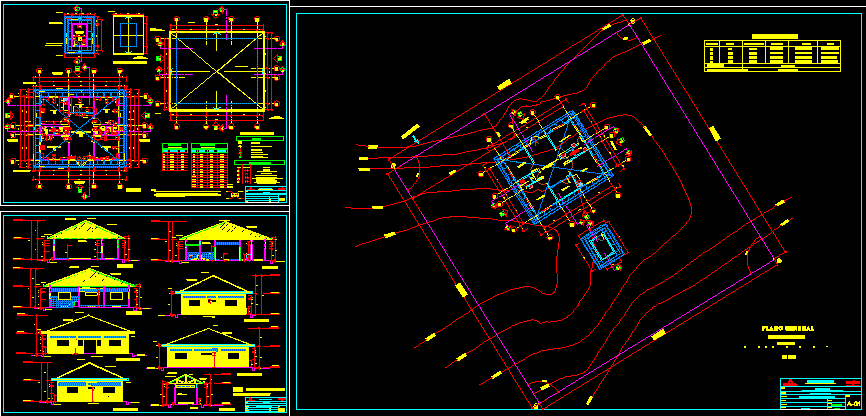Screen dimensions: 866x416
Task: Select the PLANO GENERAL title text
Action: pos(787,328)
